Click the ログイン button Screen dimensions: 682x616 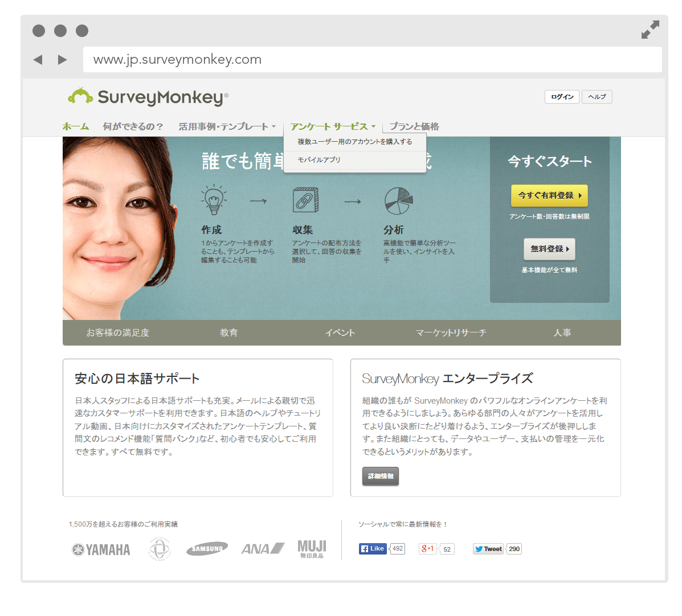pos(562,97)
